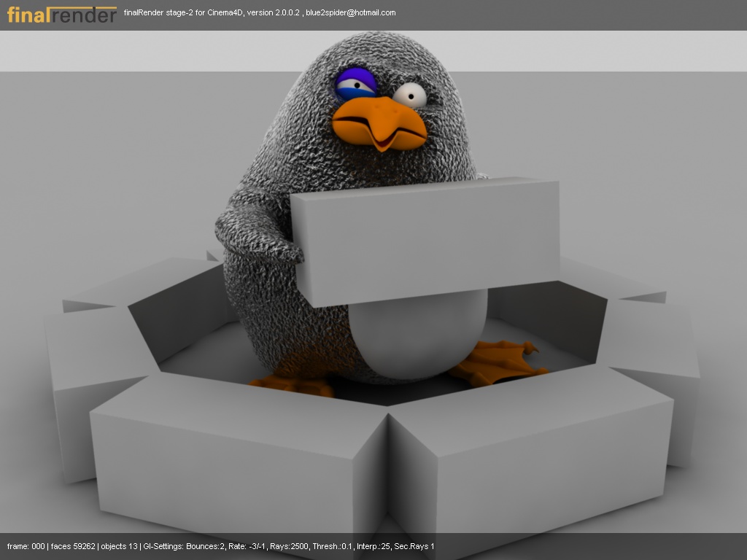The height and width of the screenshot is (560, 747).
Task: Click the 'frame: 000' status entry
Action: [26, 546]
